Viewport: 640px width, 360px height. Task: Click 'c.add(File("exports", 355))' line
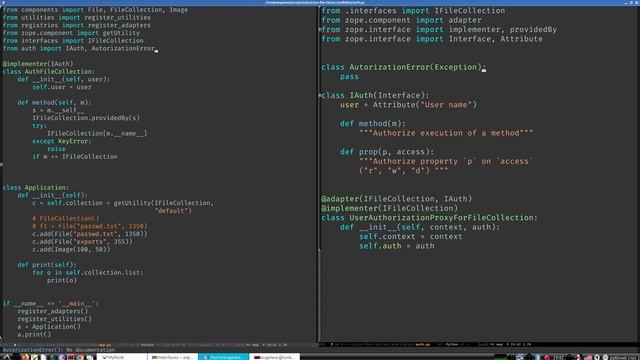[82, 242]
